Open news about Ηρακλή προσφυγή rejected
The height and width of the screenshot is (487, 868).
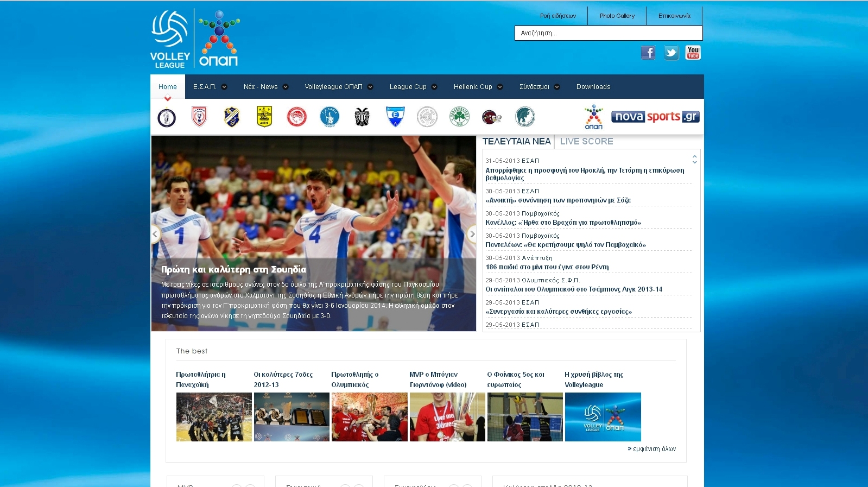585,174
